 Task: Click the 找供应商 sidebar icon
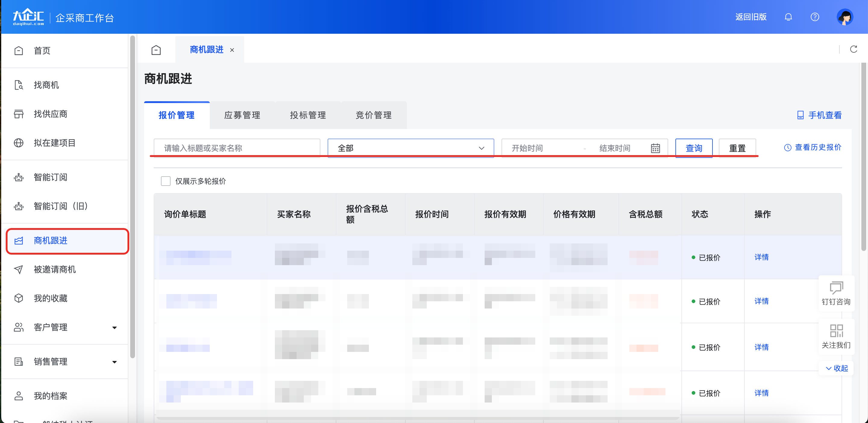(x=18, y=114)
